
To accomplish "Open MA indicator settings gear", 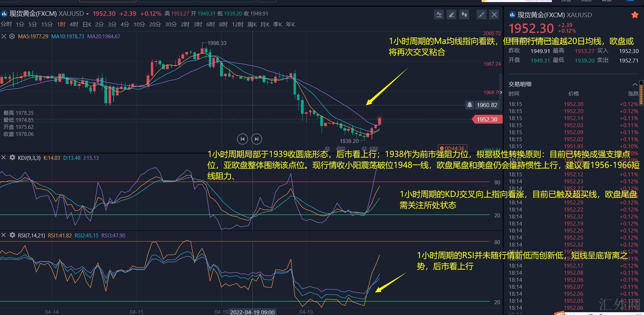I will tap(12, 36).
